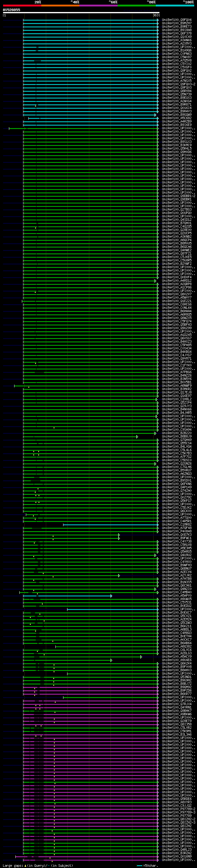
Task: Open hit UniRef100_B9MZH7
Action: (176, 23)
